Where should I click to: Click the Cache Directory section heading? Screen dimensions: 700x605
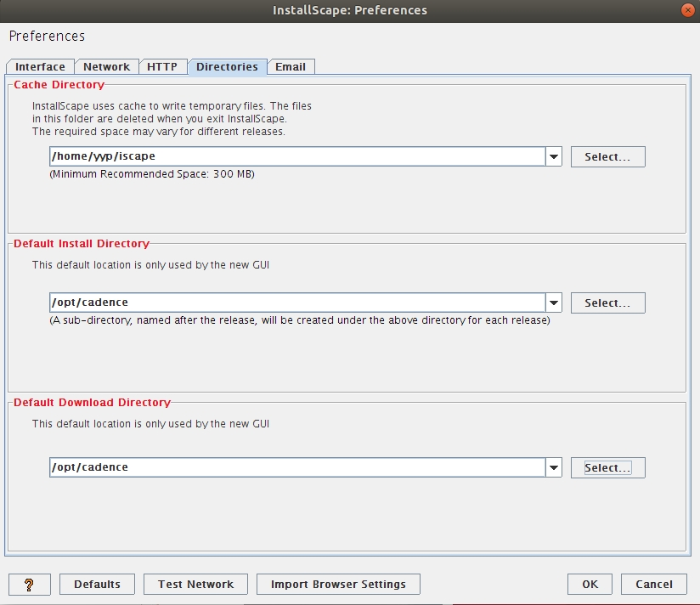[59, 84]
